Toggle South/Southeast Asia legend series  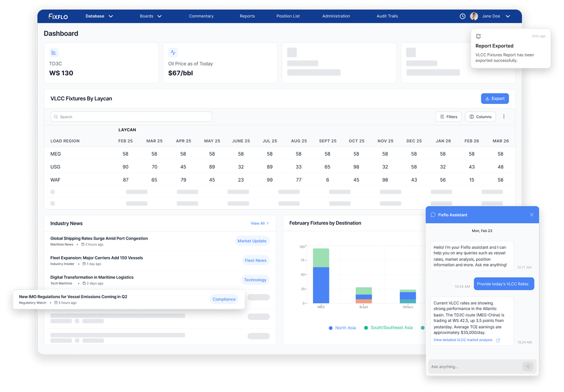pyautogui.click(x=388, y=328)
